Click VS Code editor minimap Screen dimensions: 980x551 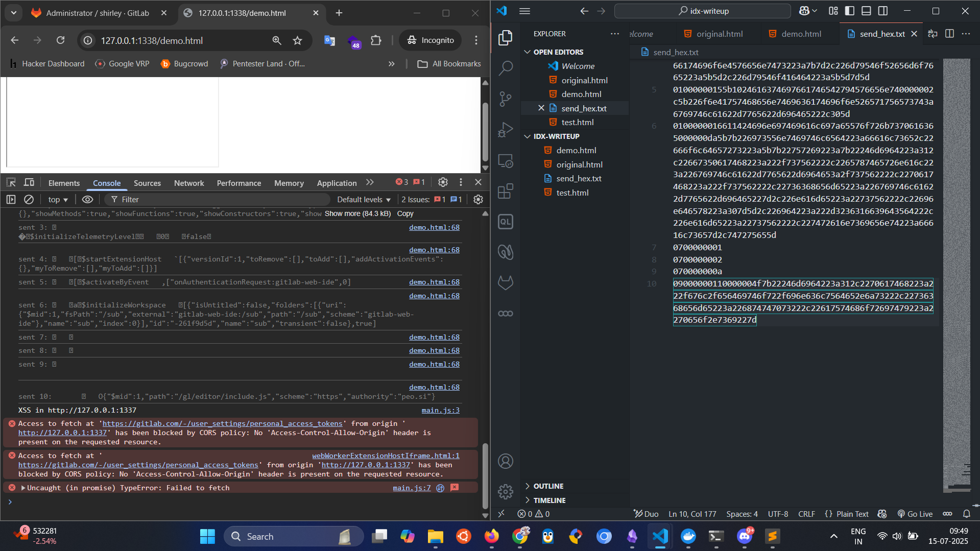[x=956, y=276]
